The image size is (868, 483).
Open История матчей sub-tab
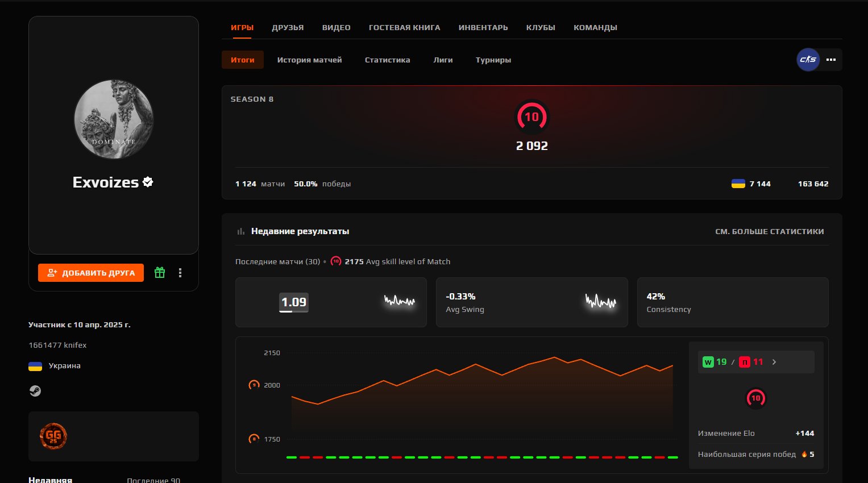310,60
